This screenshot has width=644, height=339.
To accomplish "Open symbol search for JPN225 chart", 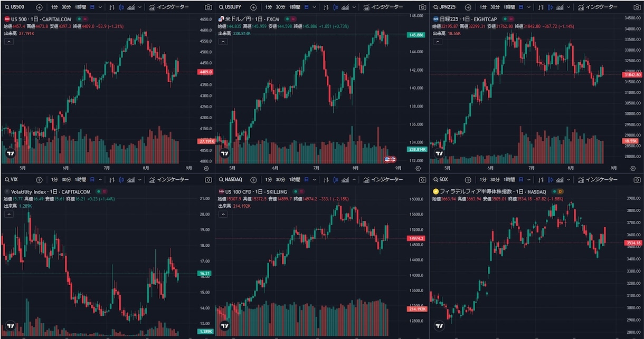I will click(445, 7).
